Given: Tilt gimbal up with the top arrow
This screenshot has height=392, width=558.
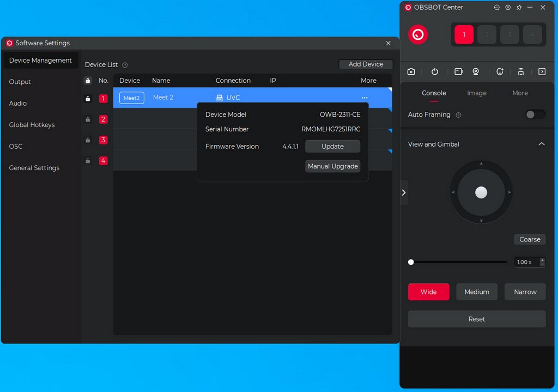Looking at the screenshot, I should coord(481,164).
